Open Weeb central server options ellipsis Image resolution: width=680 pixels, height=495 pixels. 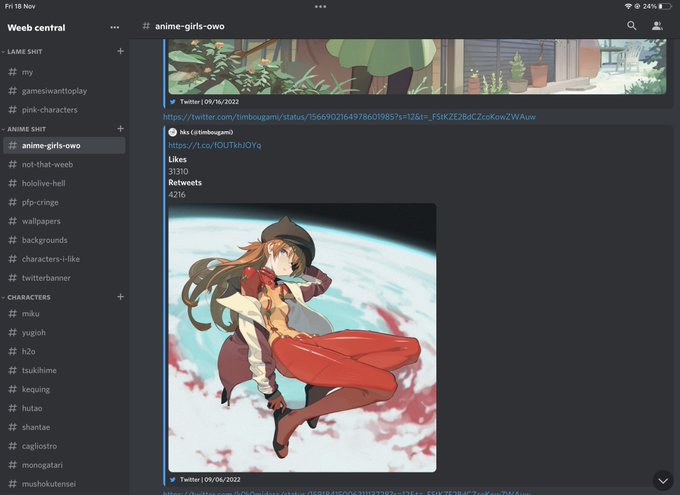point(114,27)
